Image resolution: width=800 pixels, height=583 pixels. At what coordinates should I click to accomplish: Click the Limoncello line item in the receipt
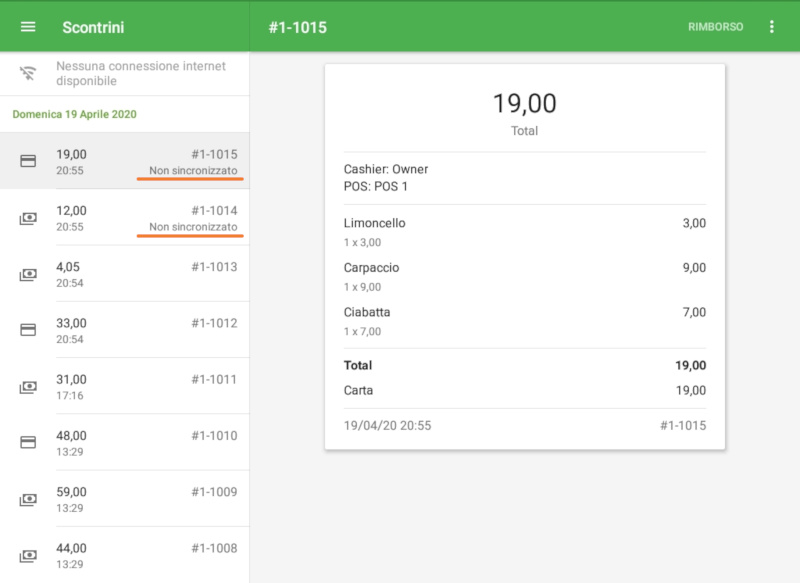point(374,223)
